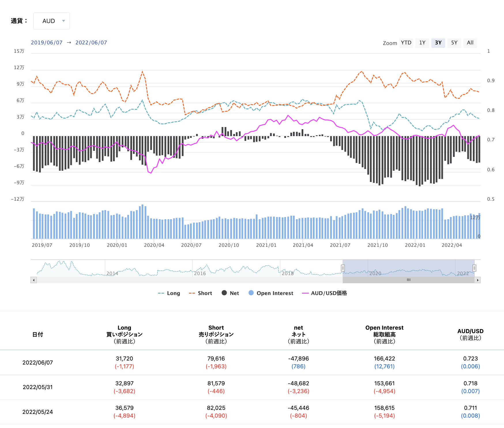Select the 2022/05/24 date cell
The height and width of the screenshot is (428, 504).
point(38,412)
